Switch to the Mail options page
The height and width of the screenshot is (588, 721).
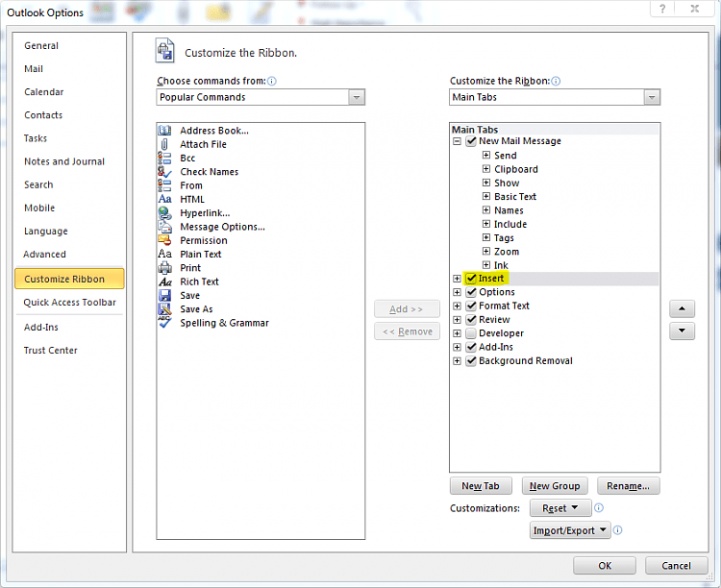34,69
